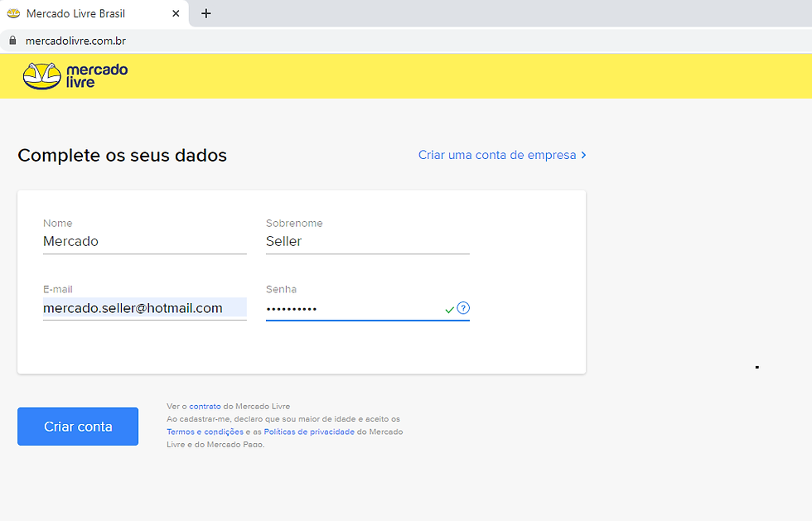Open the password help question-mark icon
Screen dimensions: 812x521
[463, 308]
